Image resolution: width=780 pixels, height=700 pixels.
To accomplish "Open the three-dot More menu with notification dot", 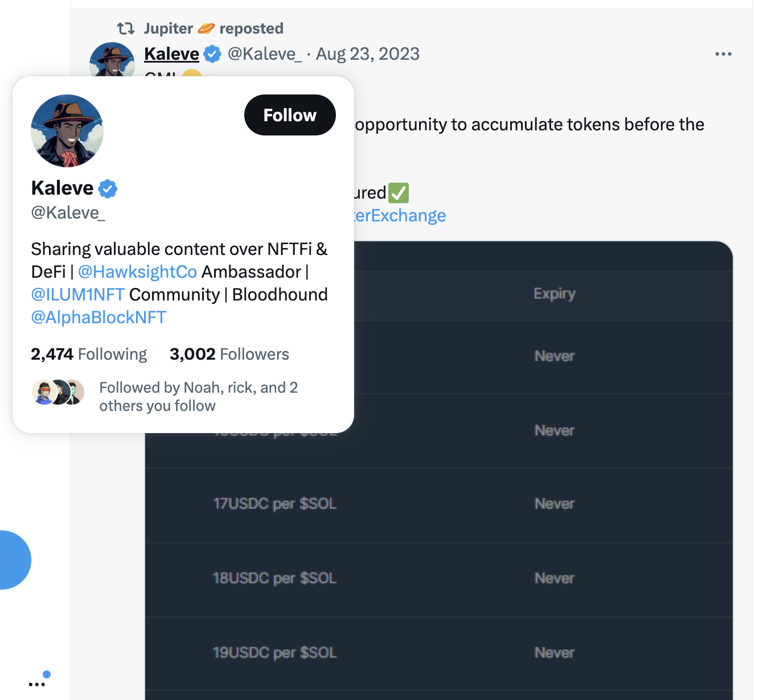I will tap(38, 683).
